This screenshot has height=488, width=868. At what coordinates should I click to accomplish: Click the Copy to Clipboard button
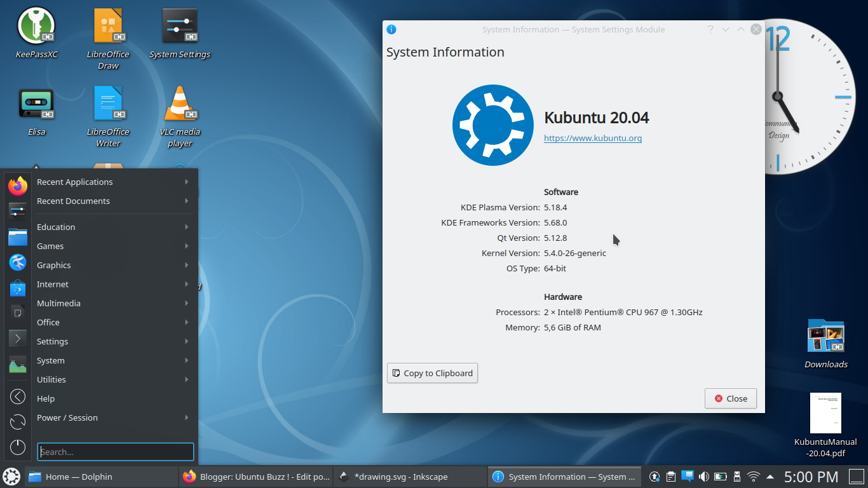point(432,373)
